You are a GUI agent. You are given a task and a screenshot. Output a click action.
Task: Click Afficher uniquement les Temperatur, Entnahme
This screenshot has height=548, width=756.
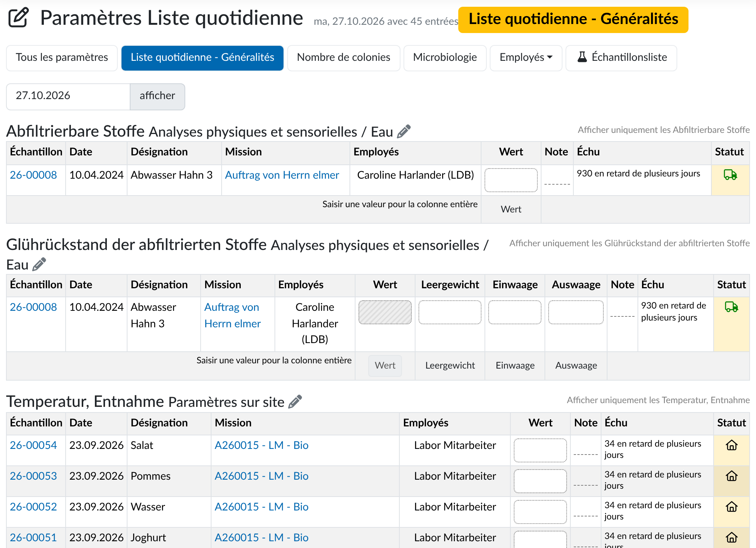[x=658, y=400]
